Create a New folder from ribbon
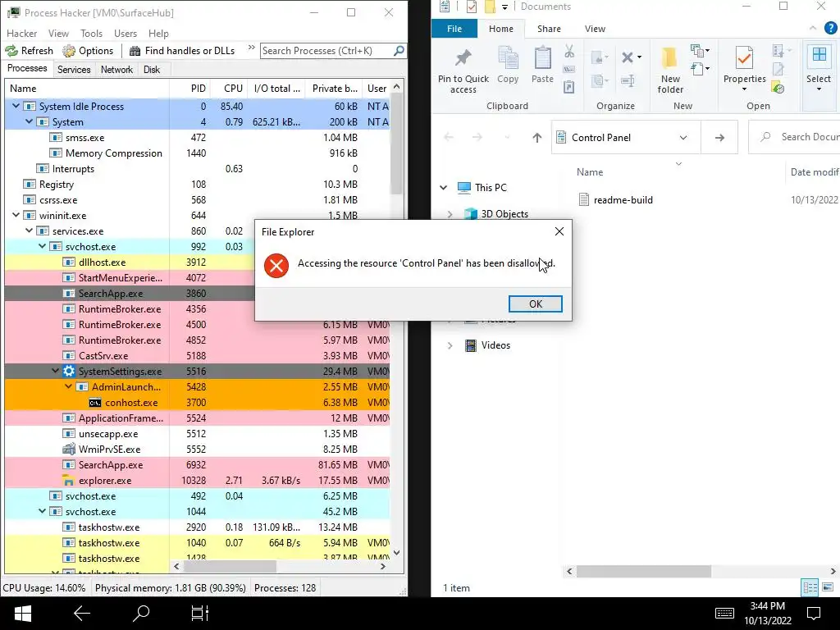The height and width of the screenshot is (630, 840). pyautogui.click(x=670, y=71)
